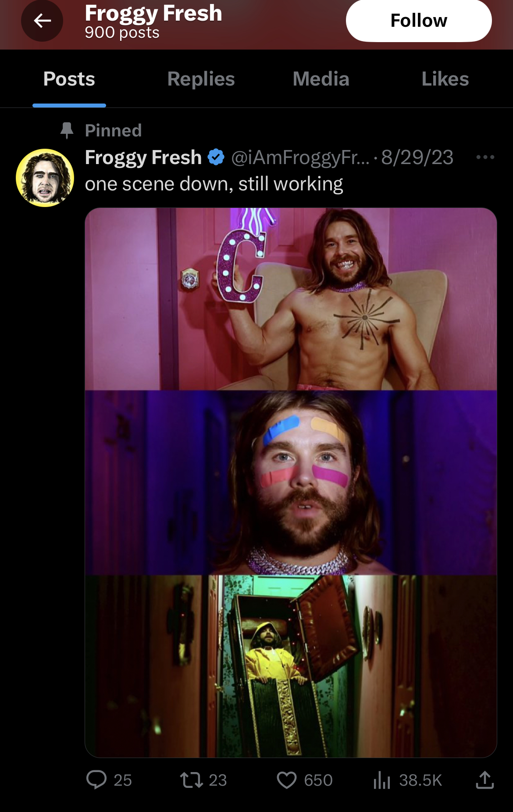Click the 8/29/23 post date
This screenshot has height=812, width=513.
(x=417, y=157)
